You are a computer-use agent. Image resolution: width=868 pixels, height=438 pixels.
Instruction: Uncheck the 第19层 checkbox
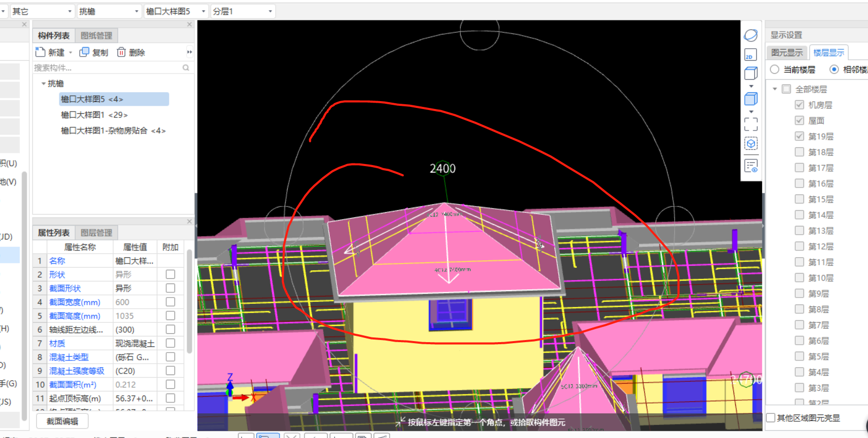click(x=799, y=136)
